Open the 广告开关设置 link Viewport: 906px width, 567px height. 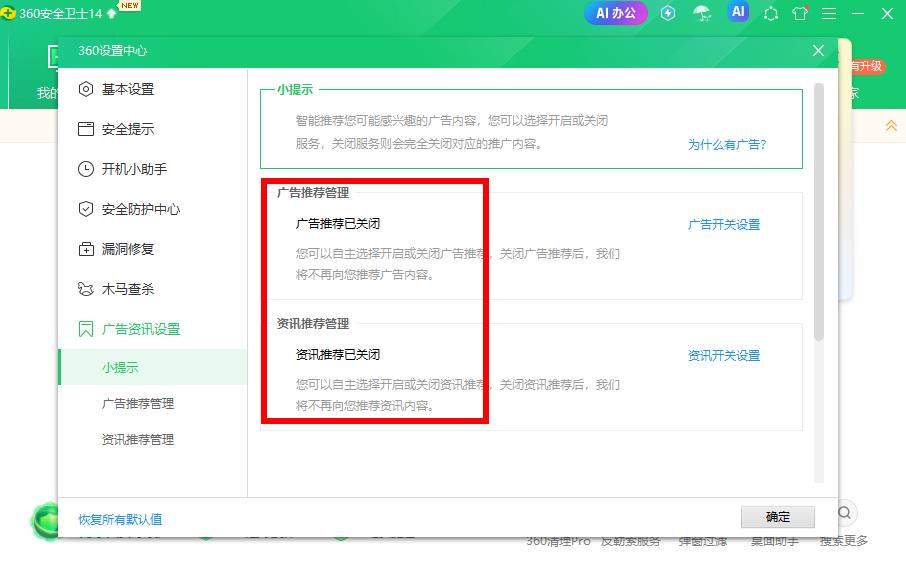(723, 224)
